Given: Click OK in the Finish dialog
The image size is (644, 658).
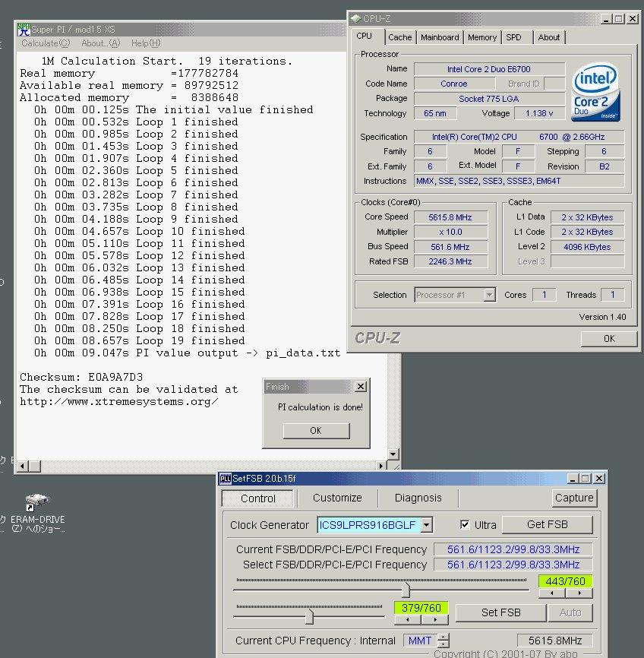Looking at the screenshot, I should point(316,431).
